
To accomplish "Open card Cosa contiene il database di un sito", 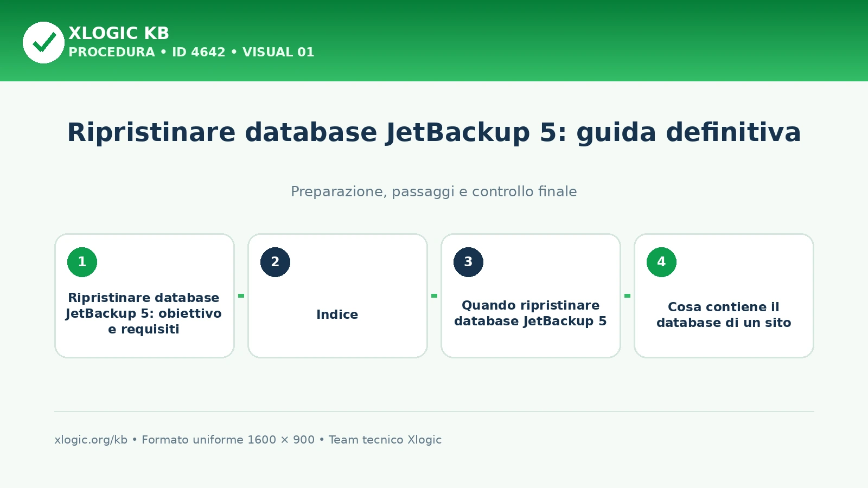I will click(x=724, y=296).
